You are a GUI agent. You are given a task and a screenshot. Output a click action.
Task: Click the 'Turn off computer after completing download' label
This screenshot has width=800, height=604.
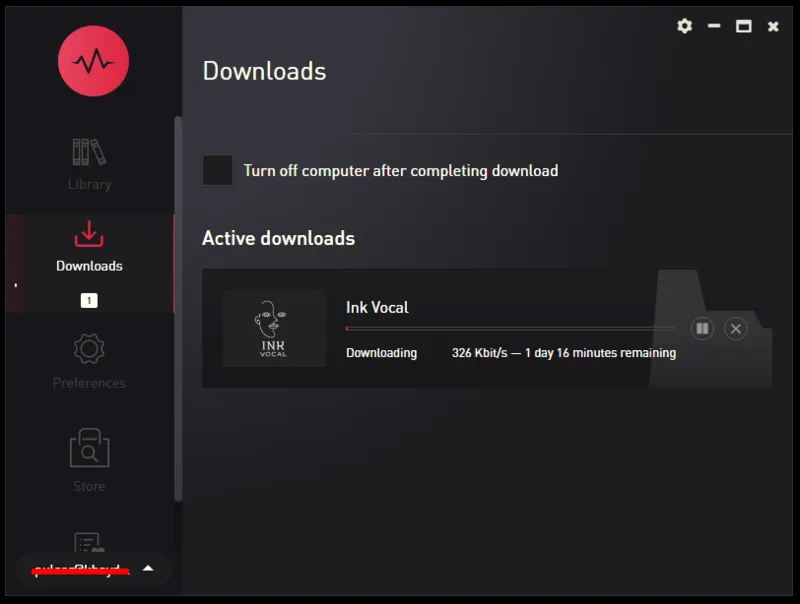tap(401, 170)
